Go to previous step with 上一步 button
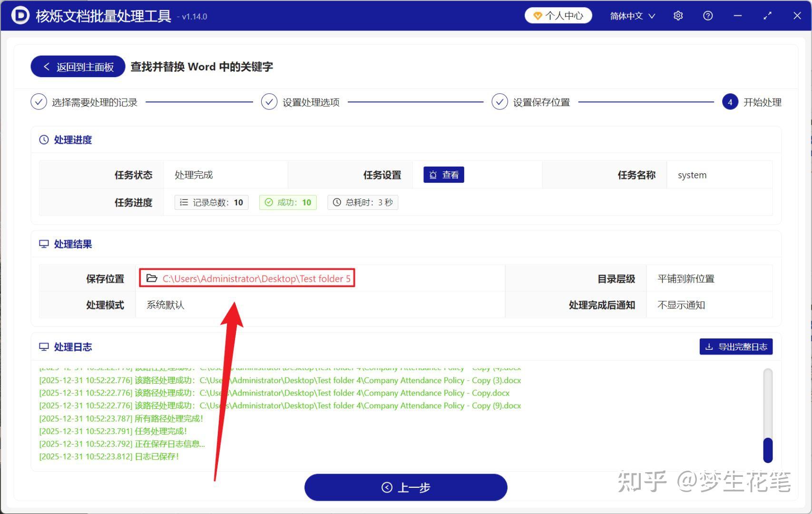 click(406, 487)
